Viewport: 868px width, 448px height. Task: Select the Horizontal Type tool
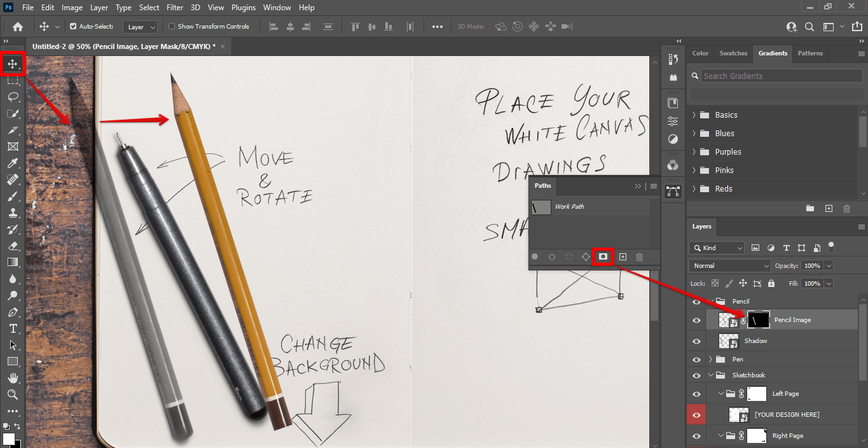point(13,329)
